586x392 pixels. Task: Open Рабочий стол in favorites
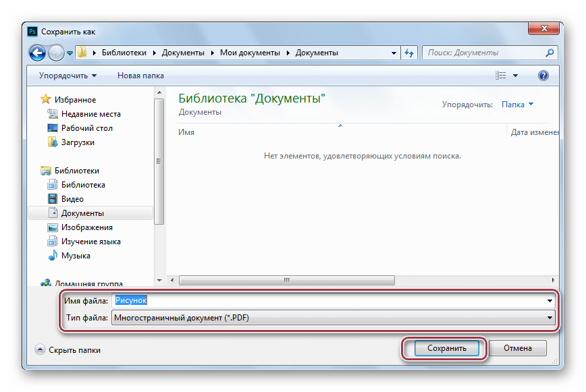(x=86, y=128)
